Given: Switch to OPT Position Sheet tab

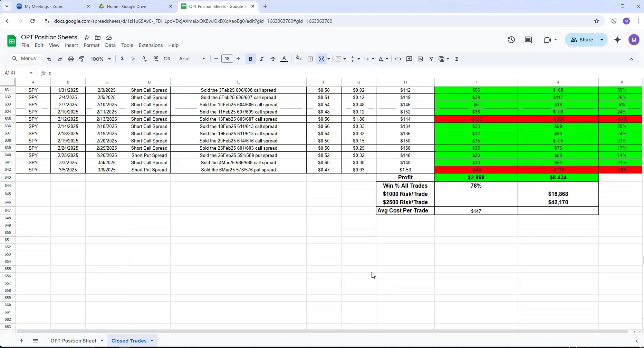Looking at the screenshot, I should click(x=74, y=341).
